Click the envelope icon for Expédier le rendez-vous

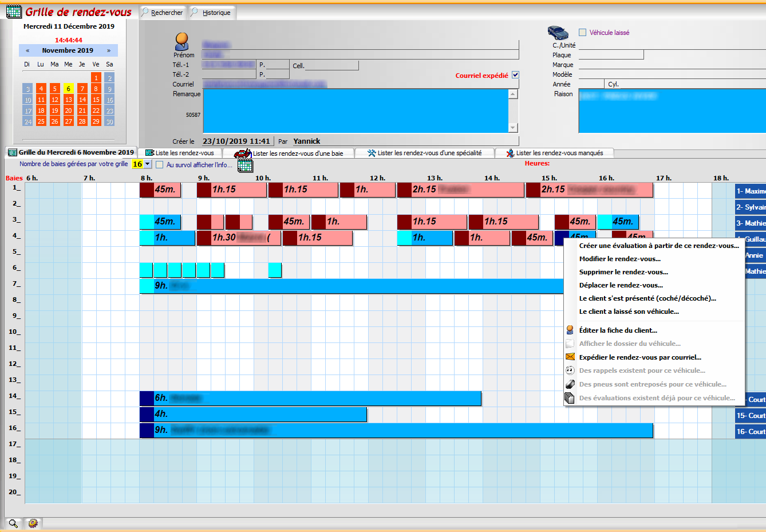point(570,357)
